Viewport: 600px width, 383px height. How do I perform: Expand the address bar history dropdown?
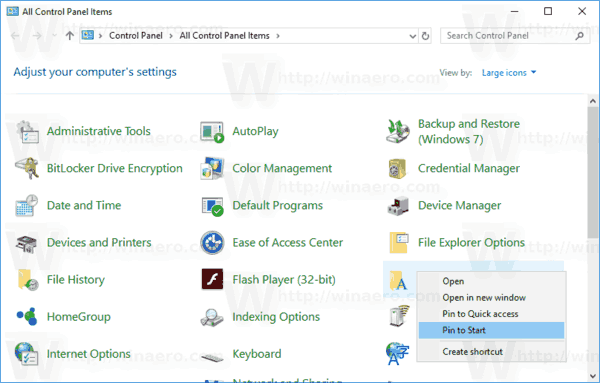point(412,36)
